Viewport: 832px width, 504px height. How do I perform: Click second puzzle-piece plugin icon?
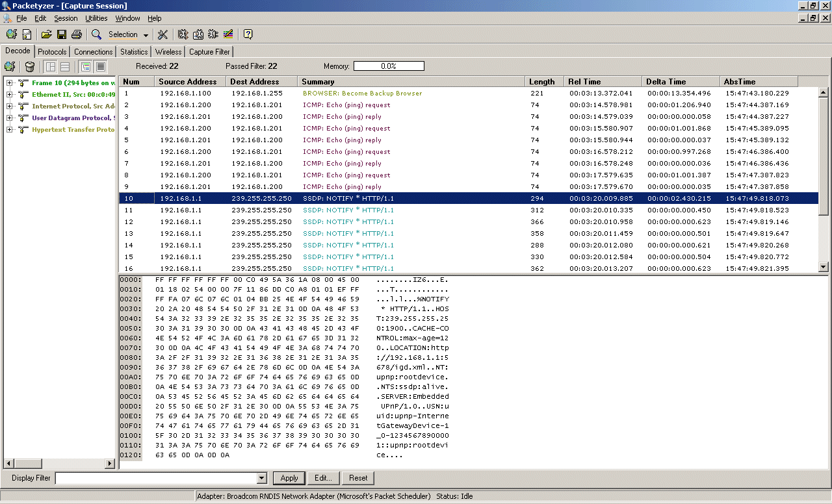pos(198,34)
